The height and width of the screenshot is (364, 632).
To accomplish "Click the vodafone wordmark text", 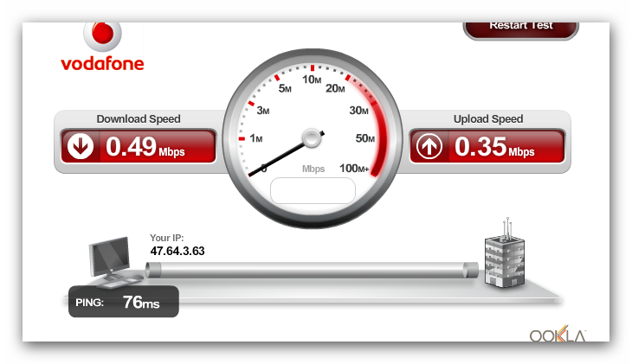I will [102, 64].
